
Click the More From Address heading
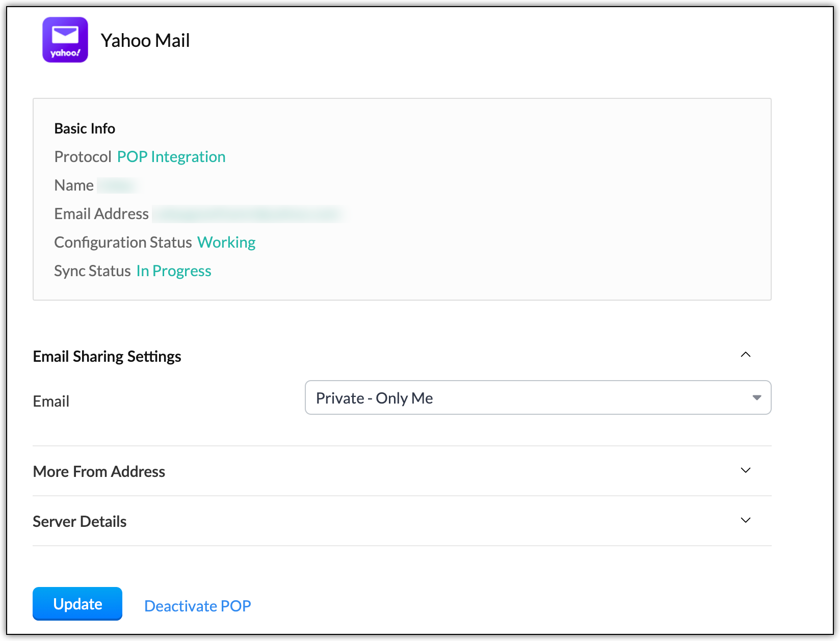[x=99, y=472]
